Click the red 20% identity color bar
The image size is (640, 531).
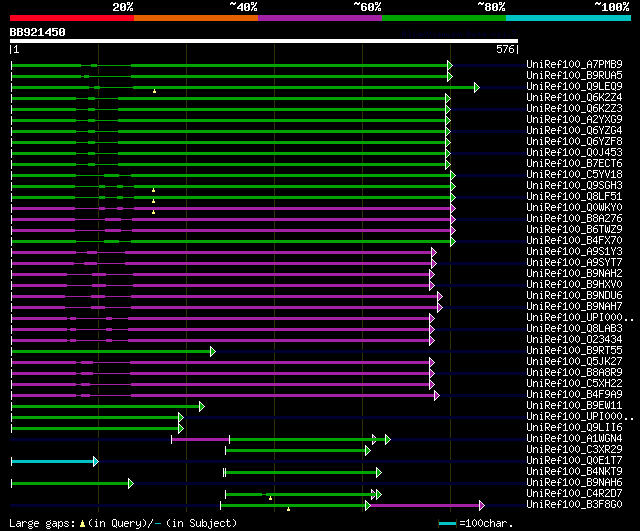tap(72, 18)
